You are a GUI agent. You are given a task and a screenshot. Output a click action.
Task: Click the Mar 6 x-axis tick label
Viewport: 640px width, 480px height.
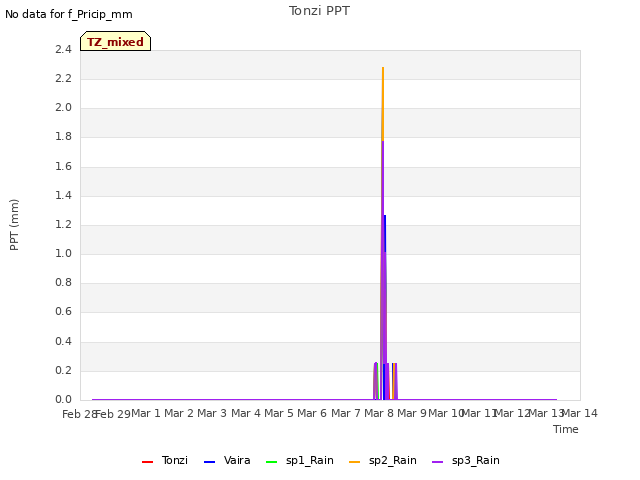click(312, 413)
